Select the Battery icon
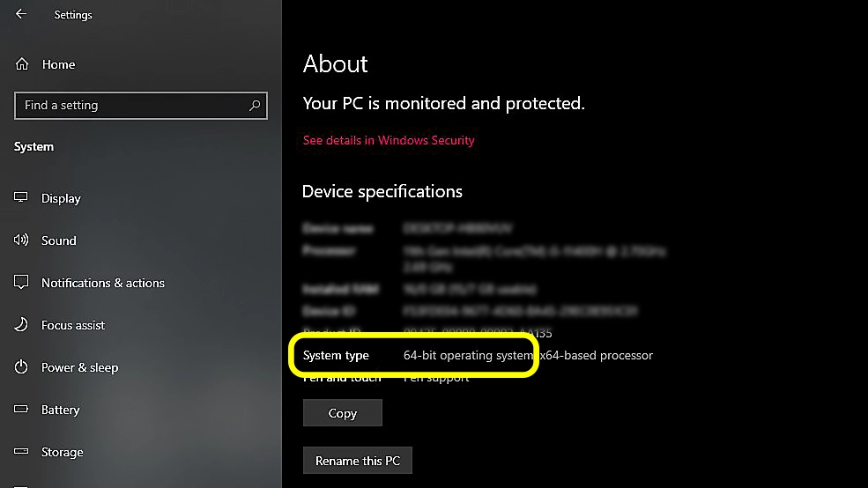The width and height of the screenshot is (868, 488). [21, 410]
